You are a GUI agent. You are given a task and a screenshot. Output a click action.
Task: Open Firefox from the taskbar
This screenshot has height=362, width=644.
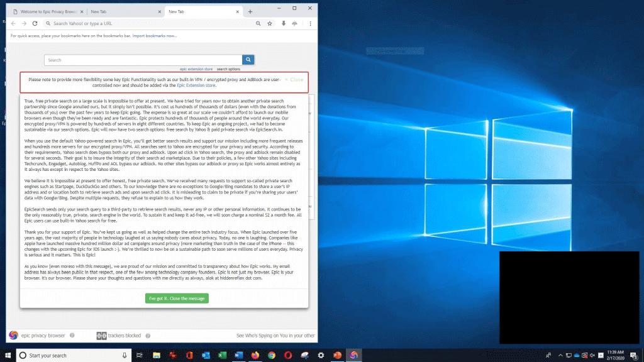[x=255, y=356]
